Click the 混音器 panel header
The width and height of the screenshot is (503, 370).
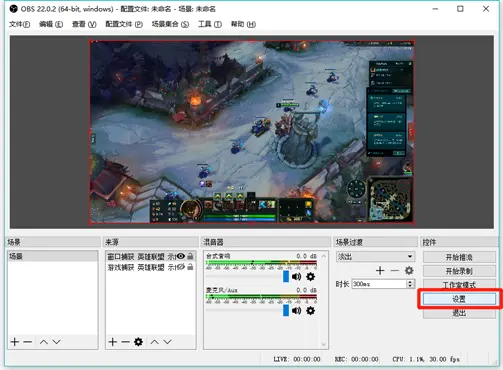pos(266,242)
